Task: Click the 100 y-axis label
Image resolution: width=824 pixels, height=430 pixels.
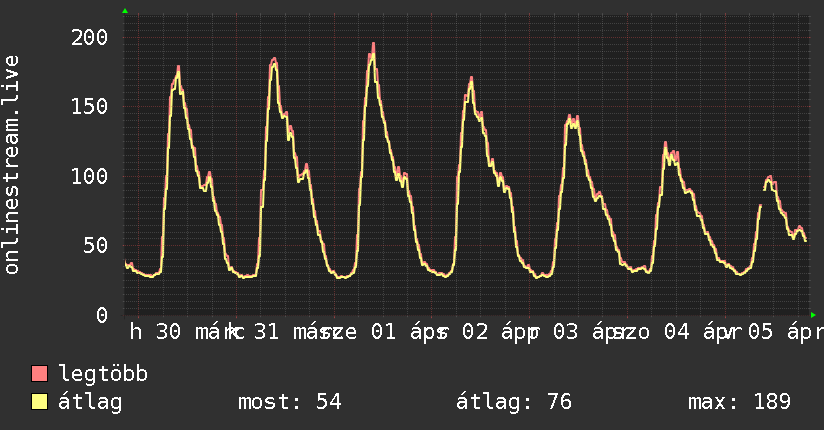Action: (89, 176)
